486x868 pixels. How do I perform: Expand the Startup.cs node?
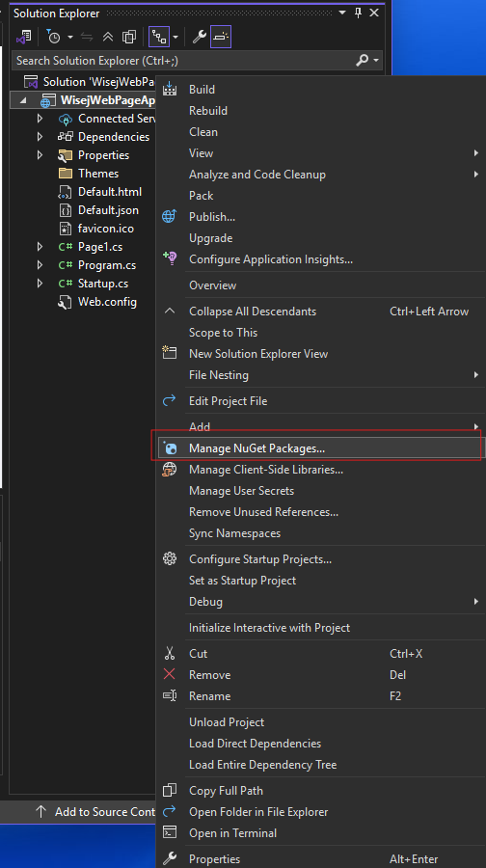[x=40, y=283]
